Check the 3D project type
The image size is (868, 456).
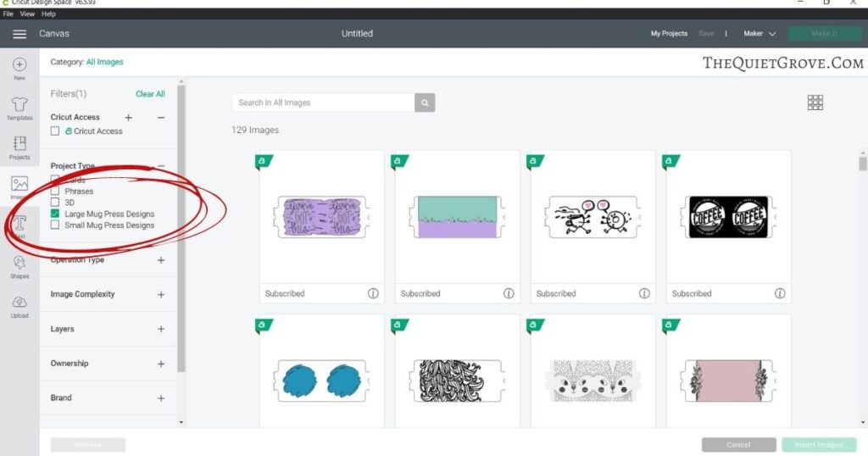coord(55,202)
